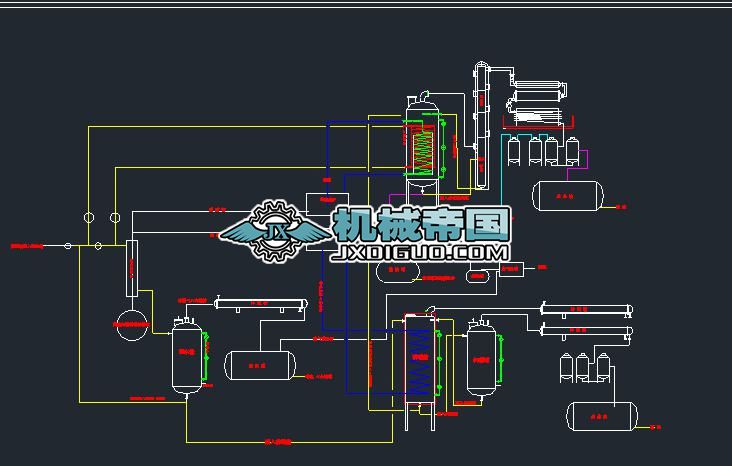
Task: Select the left vertical vessel with green gauge
Action: point(187,358)
